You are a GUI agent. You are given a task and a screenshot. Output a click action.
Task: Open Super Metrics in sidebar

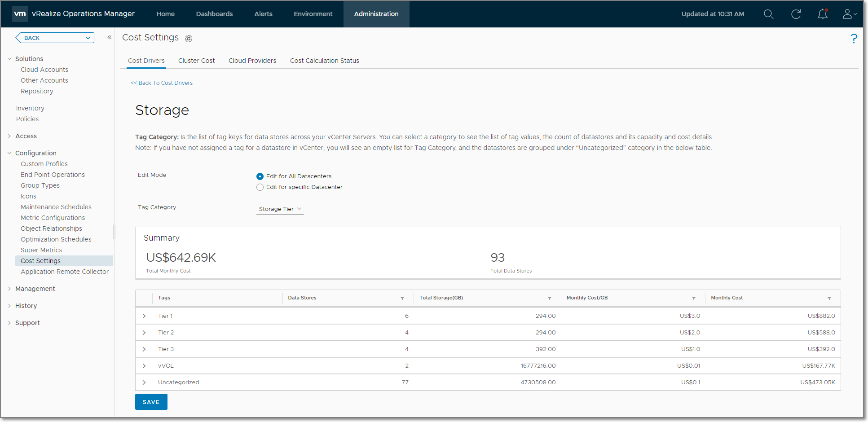(x=41, y=250)
